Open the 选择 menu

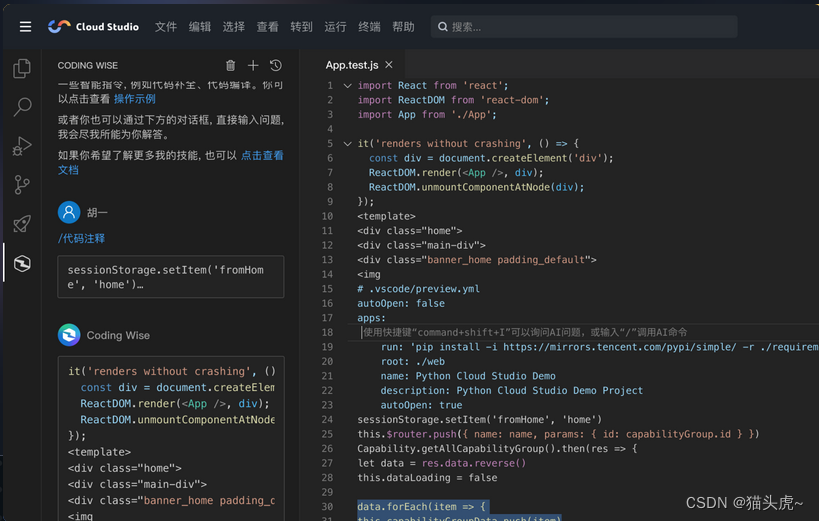(x=233, y=27)
